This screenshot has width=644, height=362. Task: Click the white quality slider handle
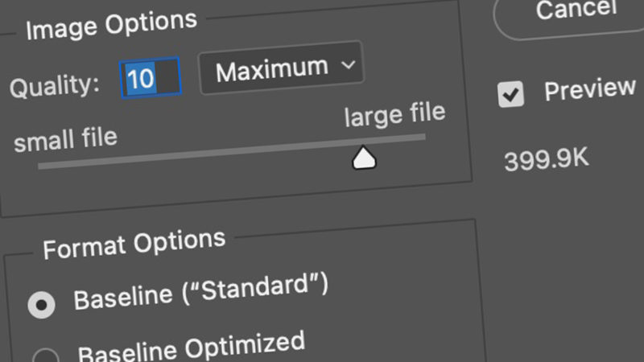click(x=364, y=158)
